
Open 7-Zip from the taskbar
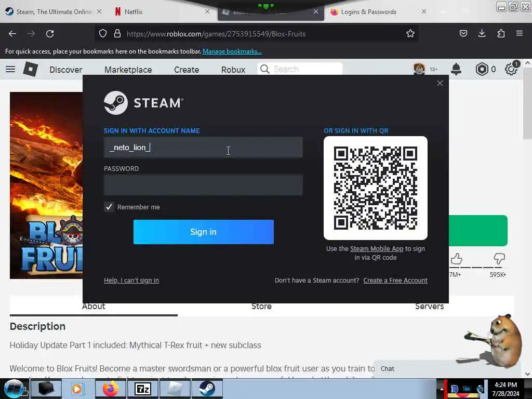point(143,389)
